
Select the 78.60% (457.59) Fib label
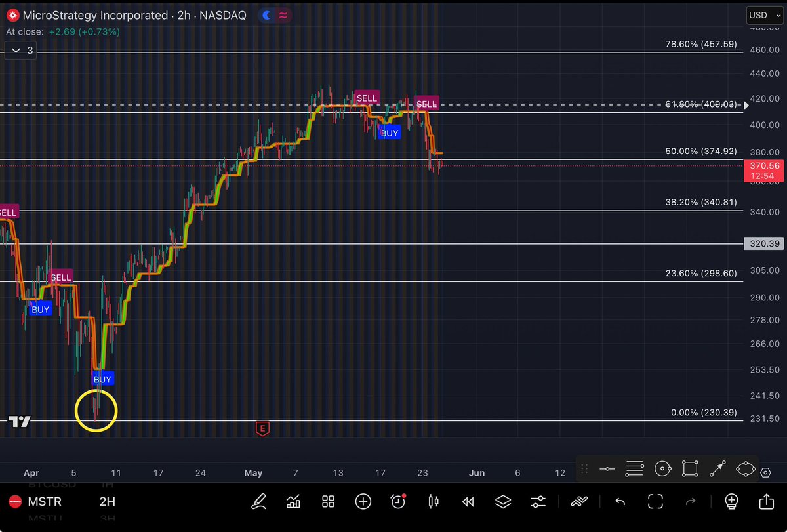(x=700, y=45)
